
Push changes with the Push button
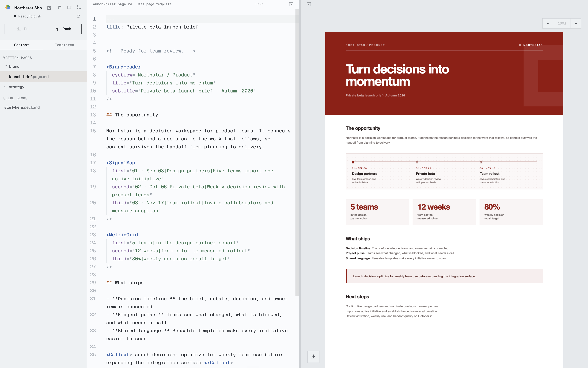(63, 29)
